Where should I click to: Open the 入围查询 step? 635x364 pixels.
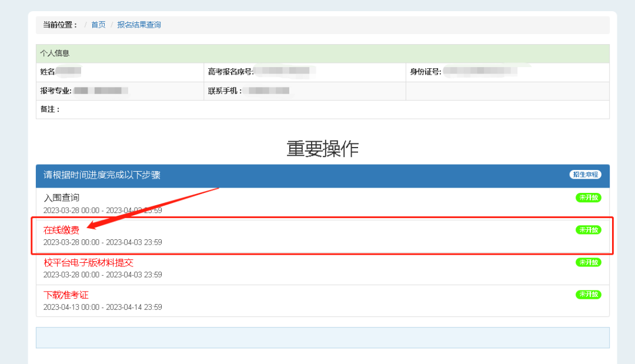click(62, 198)
